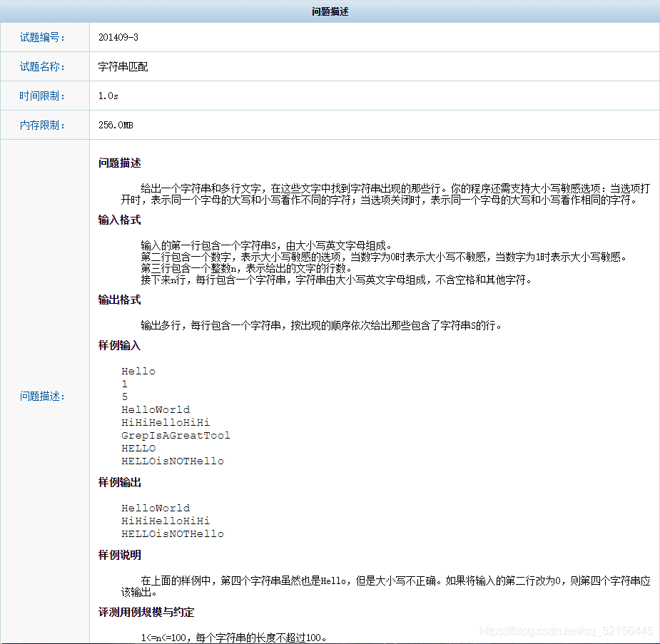The width and height of the screenshot is (660, 644).
Task: Click the 样例说明 section heading
Action: click(120, 555)
